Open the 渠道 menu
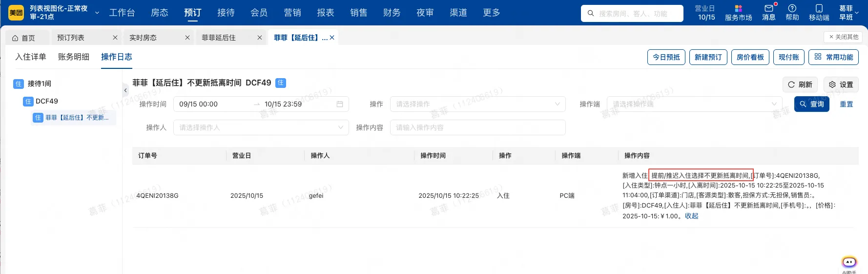 458,13
